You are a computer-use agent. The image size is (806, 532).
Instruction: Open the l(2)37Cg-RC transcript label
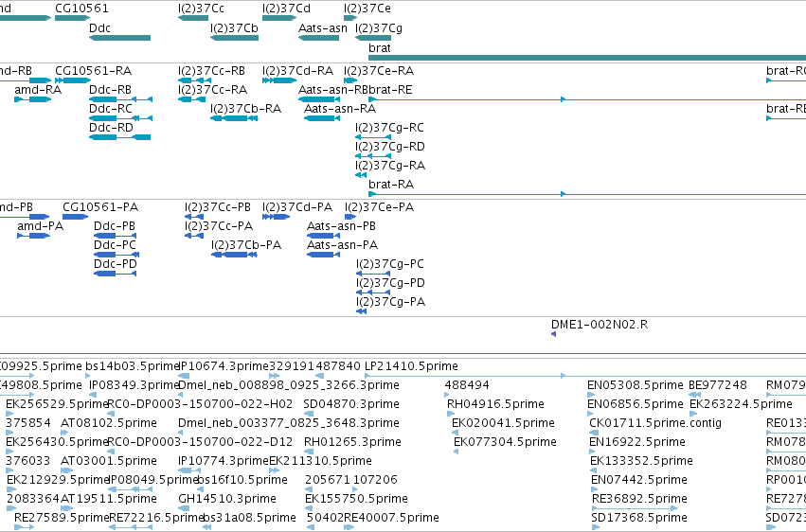pos(389,128)
